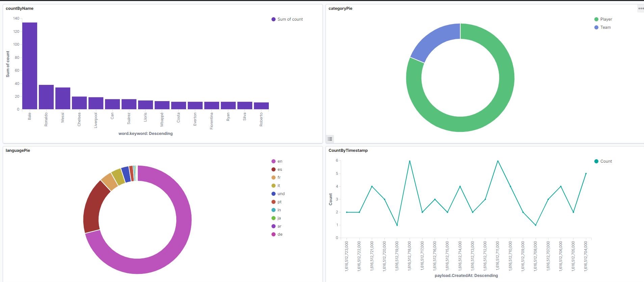This screenshot has height=282, width=644.
Task: Click the 'fr' language legend color dot
Action: pyautogui.click(x=274, y=178)
